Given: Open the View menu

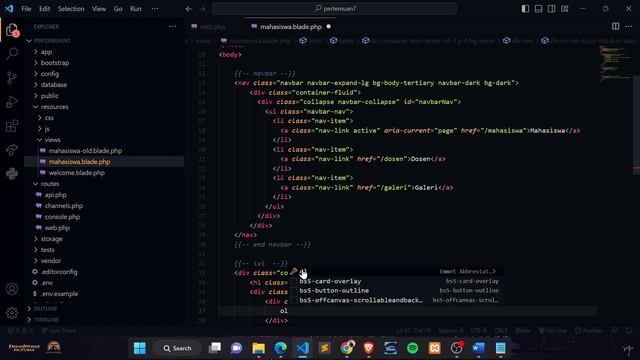Looking at the screenshot, I should (x=99, y=9).
